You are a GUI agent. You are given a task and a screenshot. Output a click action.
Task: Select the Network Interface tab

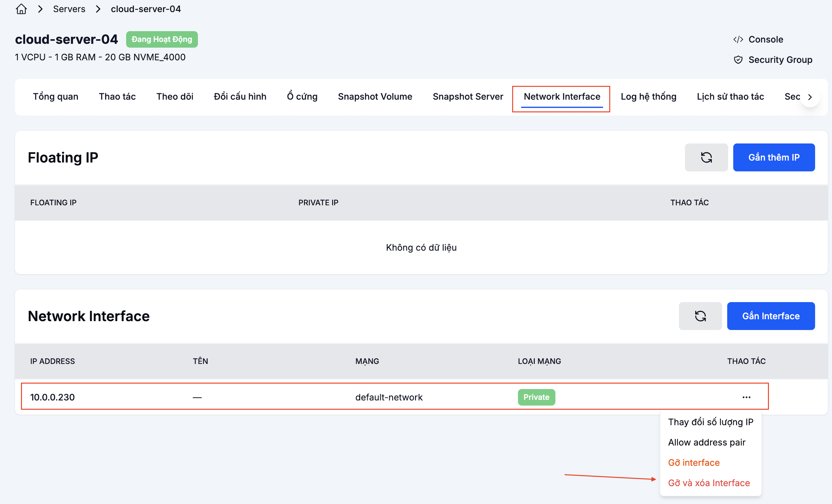coord(562,97)
